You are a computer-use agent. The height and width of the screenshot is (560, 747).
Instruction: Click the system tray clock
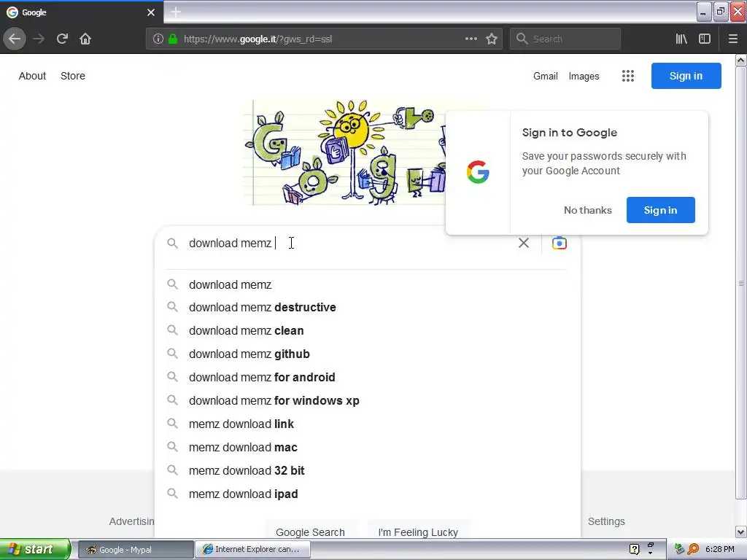[720, 549]
